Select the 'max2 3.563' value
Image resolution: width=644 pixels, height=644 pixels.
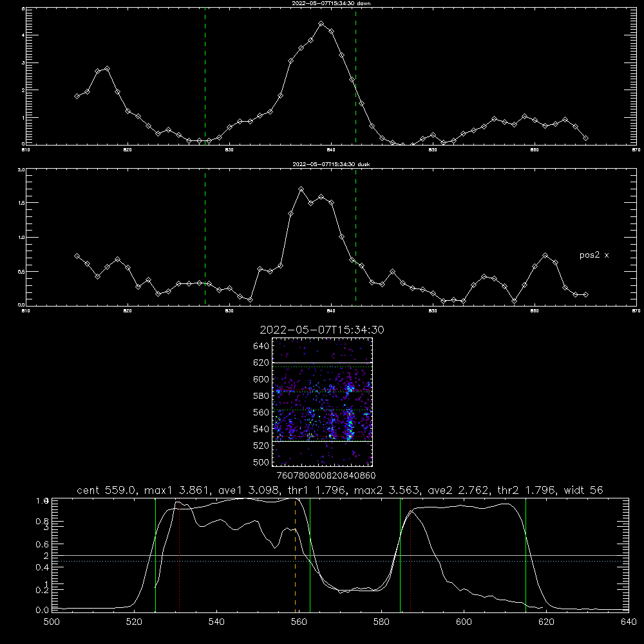click(387, 490)
